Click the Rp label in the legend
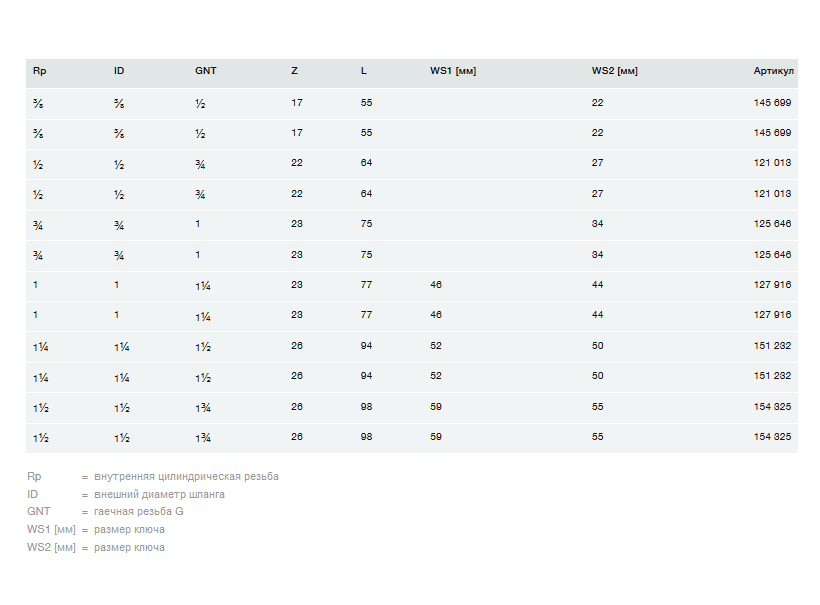820x605 pixels. (34, 476)
